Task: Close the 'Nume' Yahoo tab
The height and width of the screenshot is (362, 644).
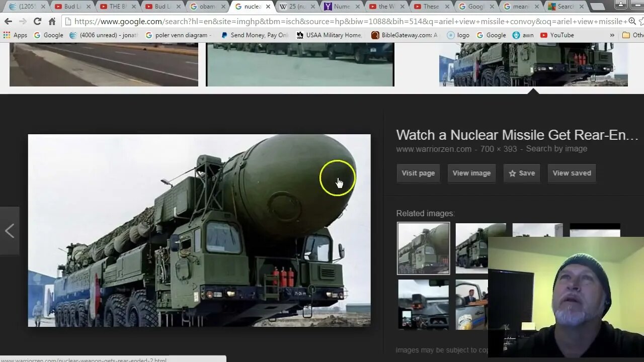Action: [x=358, y=7]
